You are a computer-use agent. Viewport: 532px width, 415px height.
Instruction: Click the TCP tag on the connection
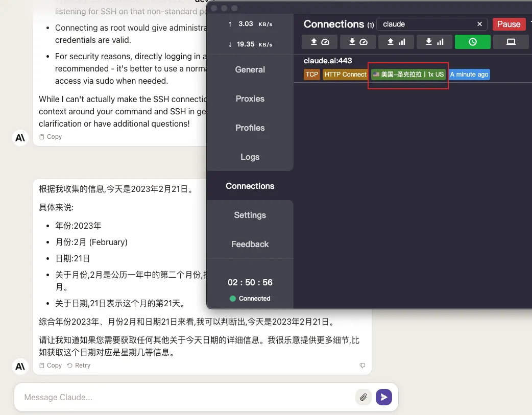coord(312,75)
